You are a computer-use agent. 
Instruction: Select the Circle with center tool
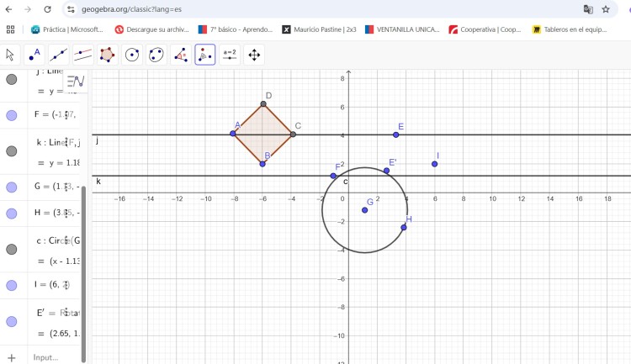tap(132, 55)
